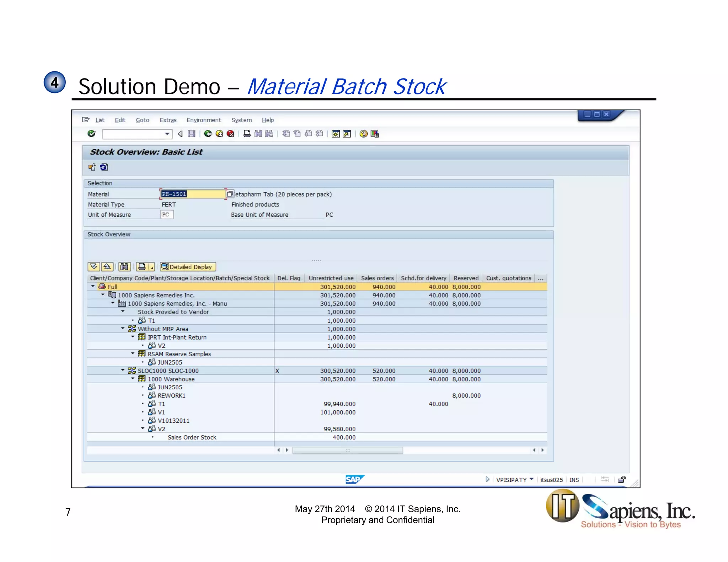Collapse the Without MRP Area node
This screenshot has height=562, width=728.
[123, 329]
